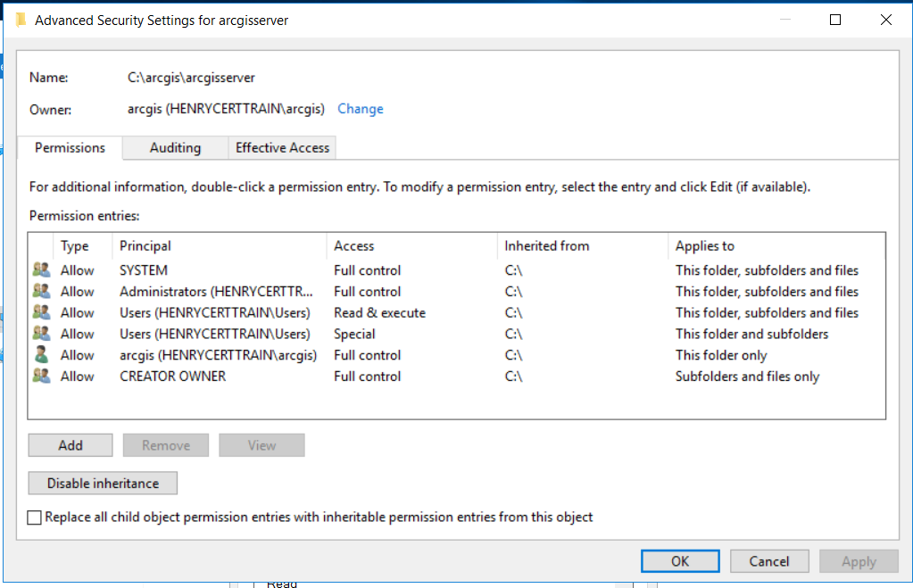Dismiss the dialog using Cancel

tap(768, 560)
